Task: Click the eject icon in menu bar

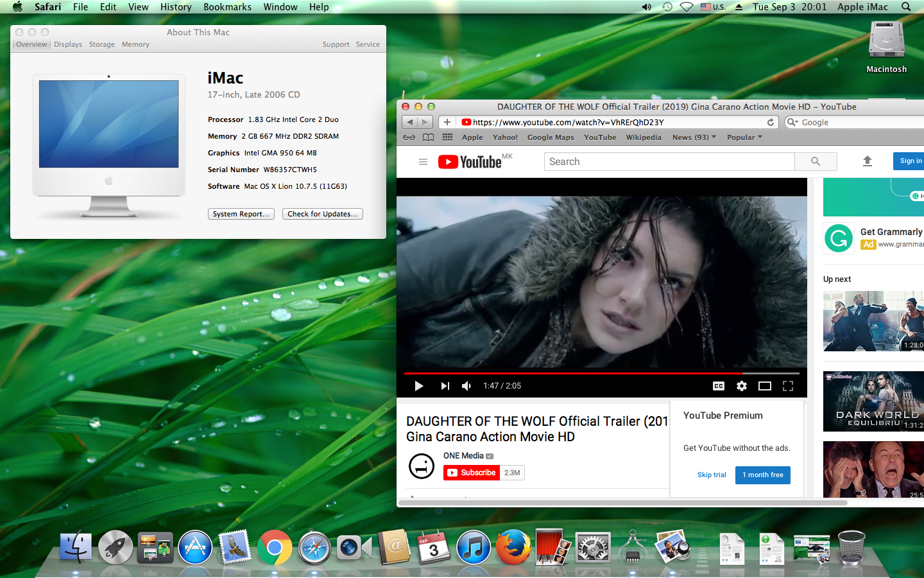Action: click(x=739, y=7)
